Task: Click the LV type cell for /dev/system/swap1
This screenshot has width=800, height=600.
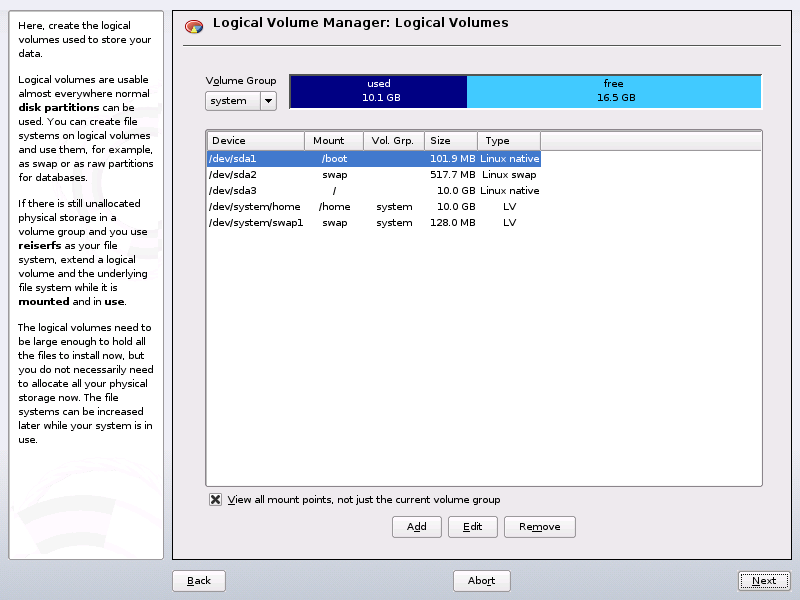Action: tap(509, 223)
